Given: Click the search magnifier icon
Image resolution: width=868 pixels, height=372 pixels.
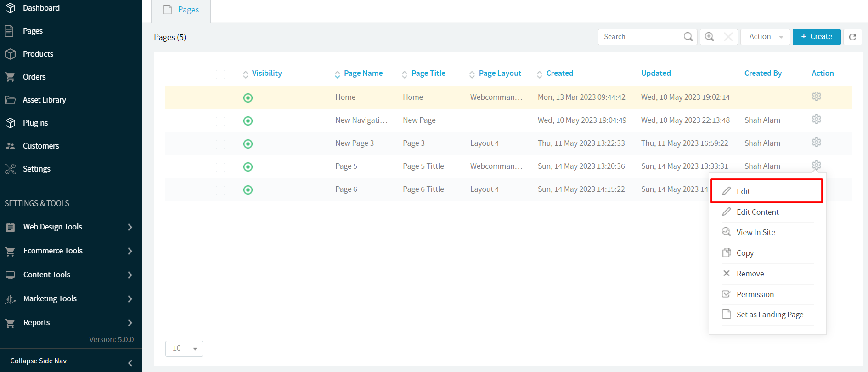Looking at the screenshot, I should (x=688, y=37).
